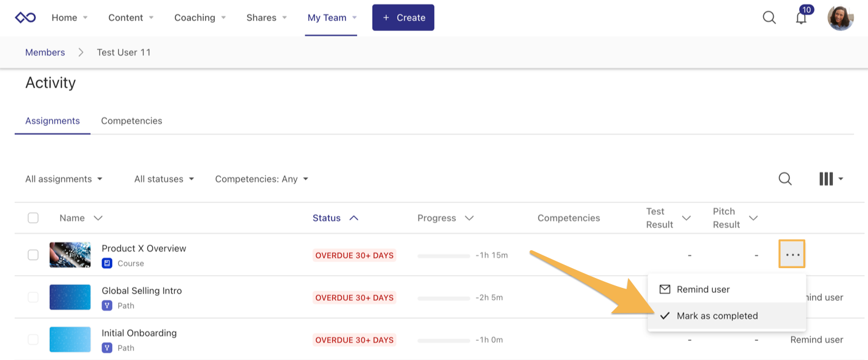Expand the My Team navigation dropdown
The height and width of the screenshot is (360, 868).
[332, 18]
